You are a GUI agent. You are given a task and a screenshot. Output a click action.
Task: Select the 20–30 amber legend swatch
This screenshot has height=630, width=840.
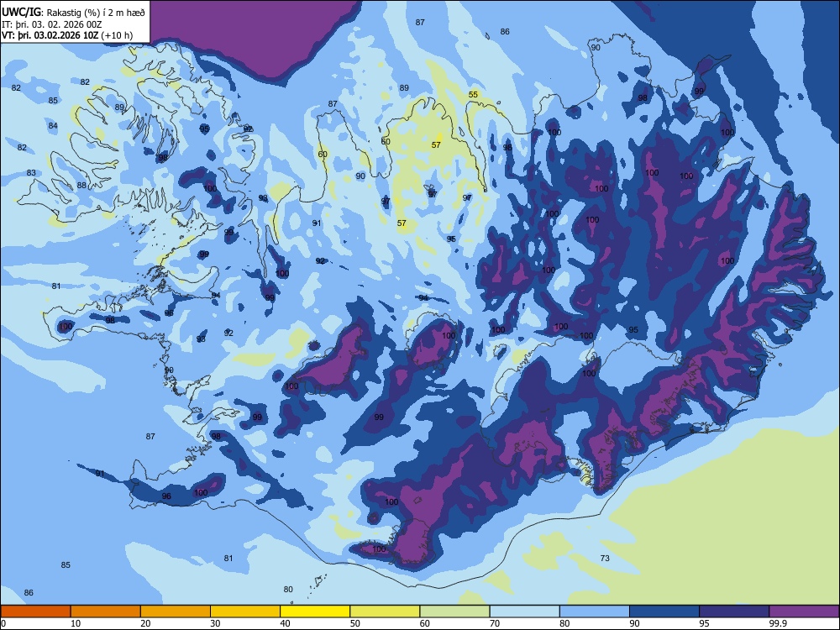point(176,612)
